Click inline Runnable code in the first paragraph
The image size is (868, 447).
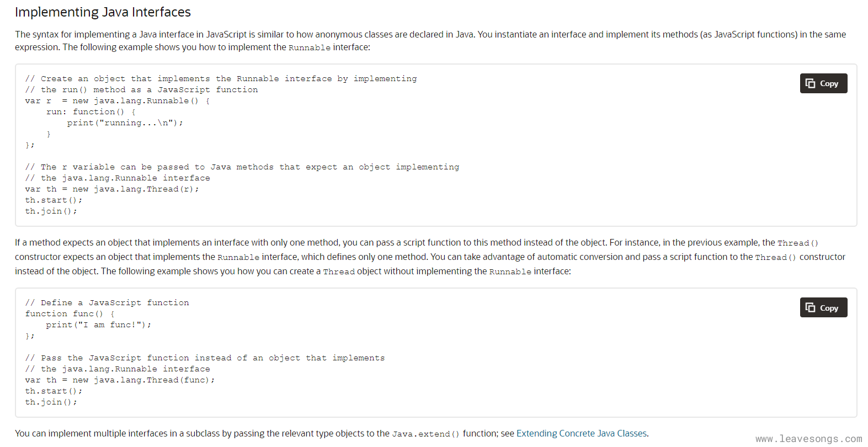309,48
